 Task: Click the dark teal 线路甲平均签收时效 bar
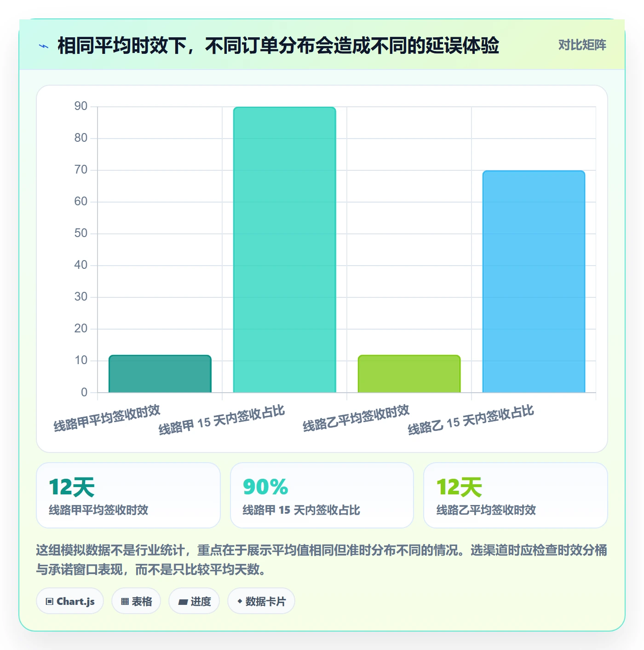[x=160, y=374]
